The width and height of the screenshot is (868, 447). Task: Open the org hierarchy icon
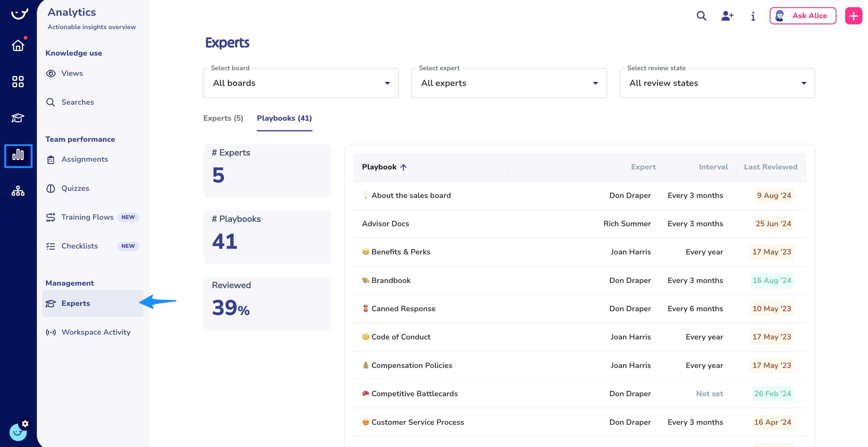(18, 191)
